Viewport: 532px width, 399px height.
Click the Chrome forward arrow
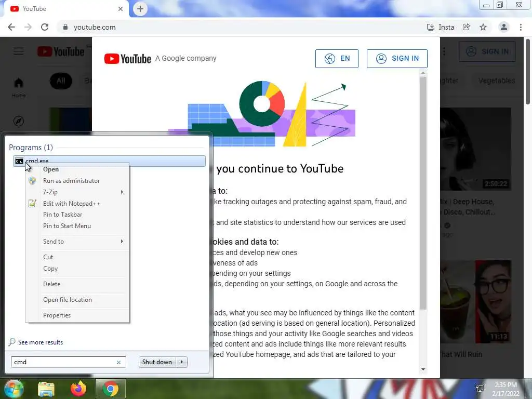[x=28, y=27]
